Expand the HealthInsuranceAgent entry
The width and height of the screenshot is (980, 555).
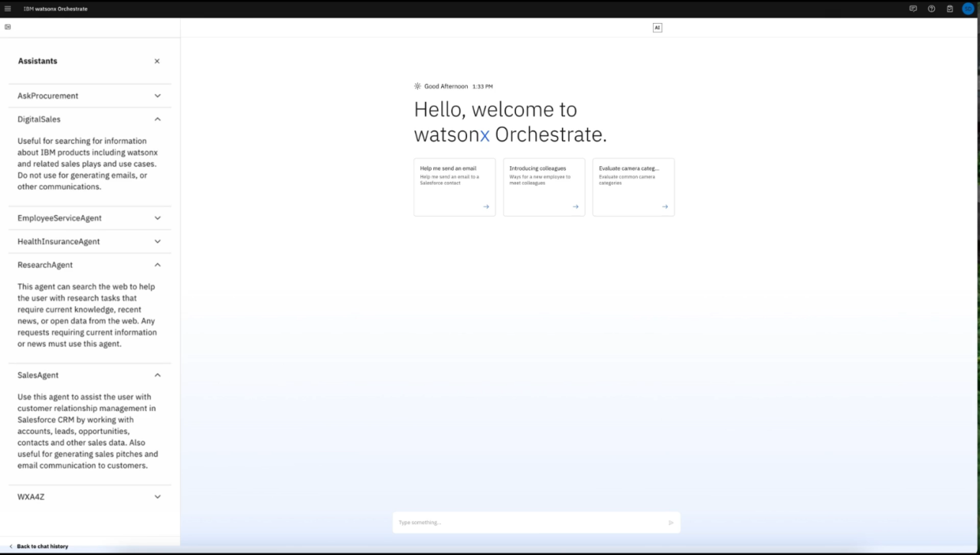[158, 241]
